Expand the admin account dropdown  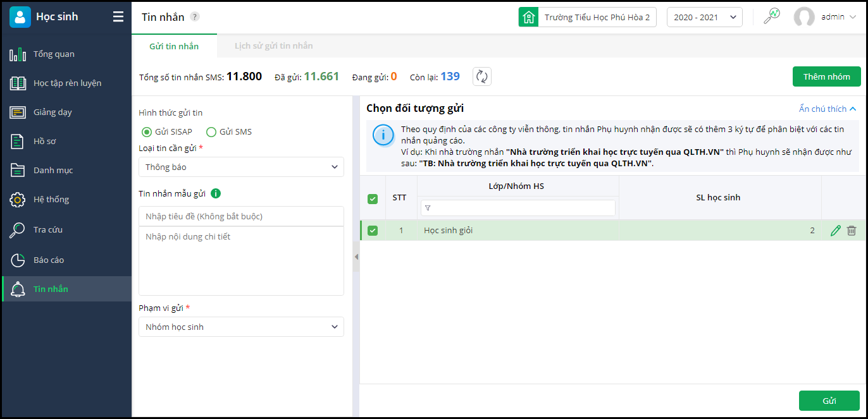[853, 18]
